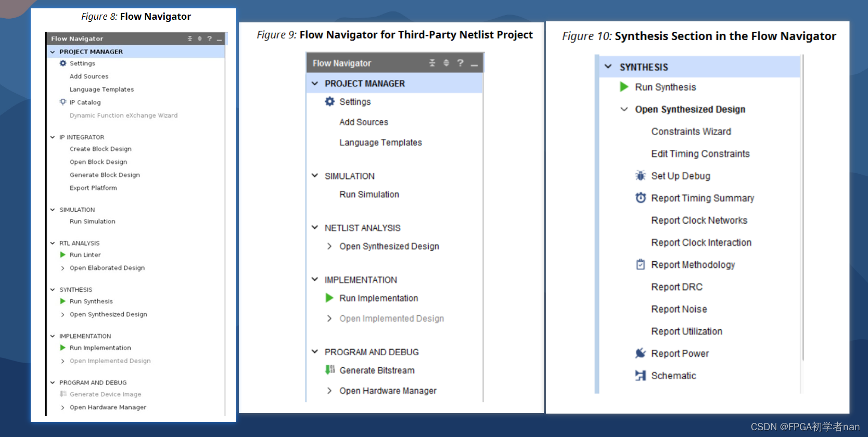
Task: Click Report DRC
Action: pos(676,287)
